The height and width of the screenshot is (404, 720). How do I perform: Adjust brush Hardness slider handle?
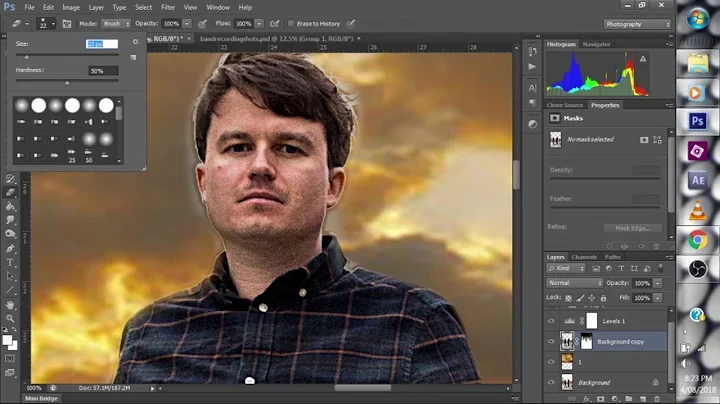[x=67, y=83]
